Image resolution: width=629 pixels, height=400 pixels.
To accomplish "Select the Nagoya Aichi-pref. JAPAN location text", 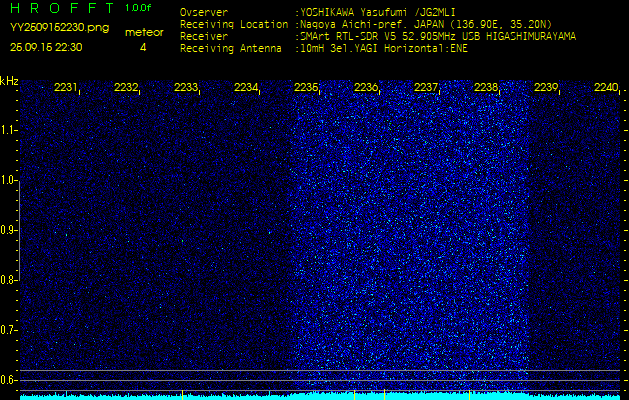I will 426,24.
